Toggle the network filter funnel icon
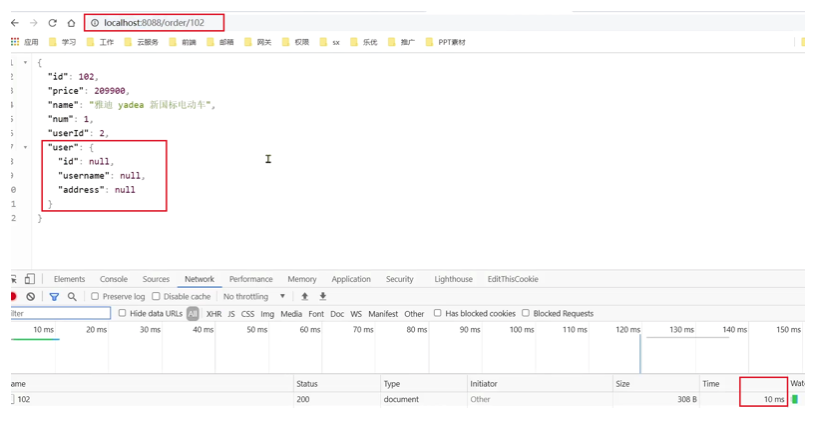Screen dimensions: 821x444 (x=54, y=296)
